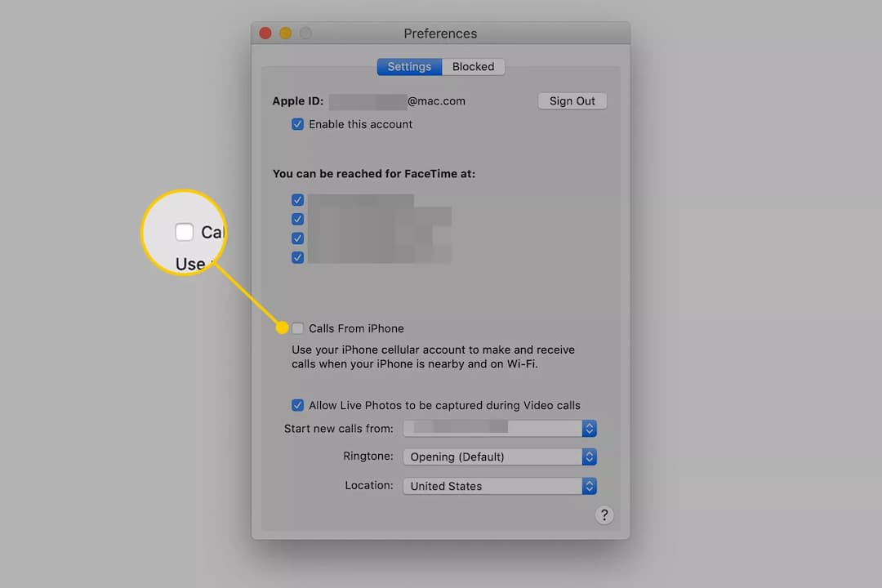This screenshot has height=588, width=882.
Task: Enable Calls From iPhone checkbox
Action: click(297, 328)
